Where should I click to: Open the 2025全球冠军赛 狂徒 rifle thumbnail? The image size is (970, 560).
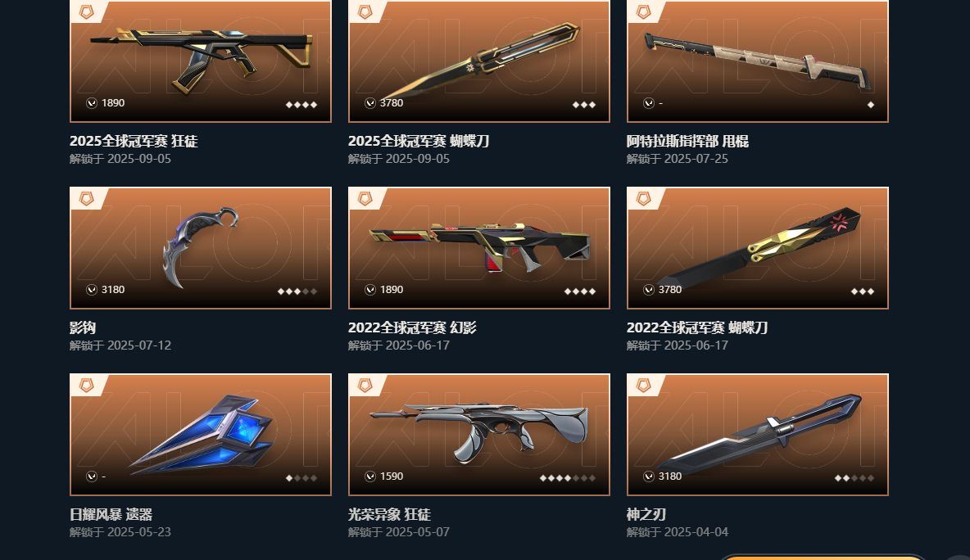201,61
